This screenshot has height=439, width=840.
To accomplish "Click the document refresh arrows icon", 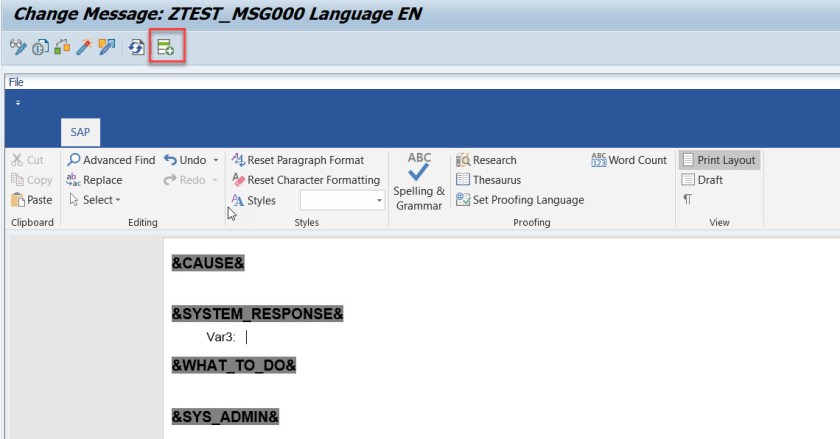I will click(x=137, y=47).
